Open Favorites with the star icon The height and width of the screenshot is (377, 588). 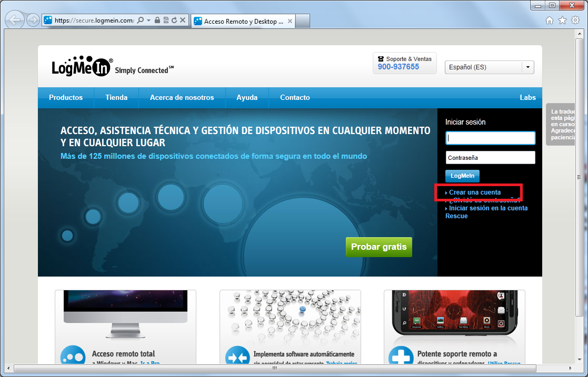[562, 19]
